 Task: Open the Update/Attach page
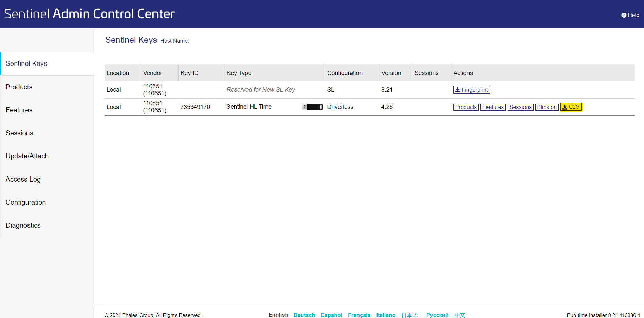[27, 156]
